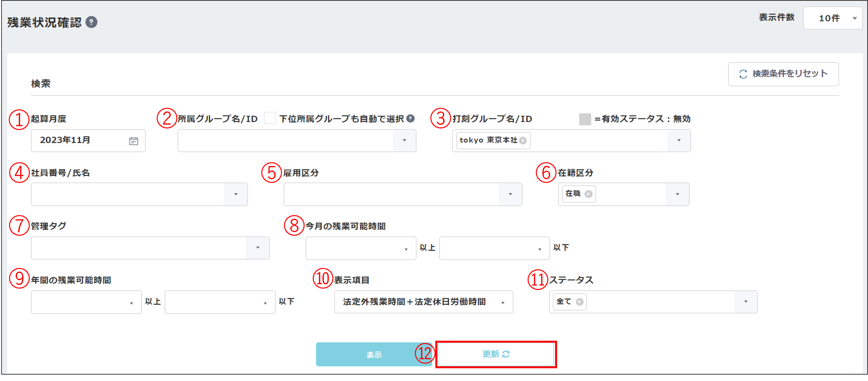Viewport: 868px width, 381px height.
Task: Click the circular reset arrows on 検索条件をリセット
Action: 743,74
